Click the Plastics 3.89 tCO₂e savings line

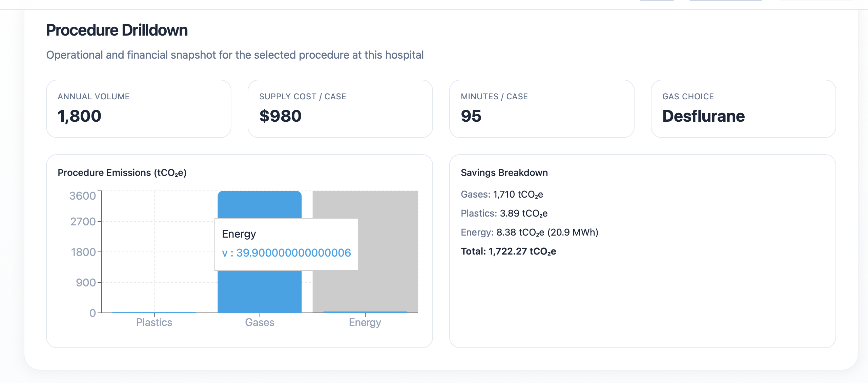[504, 214]
